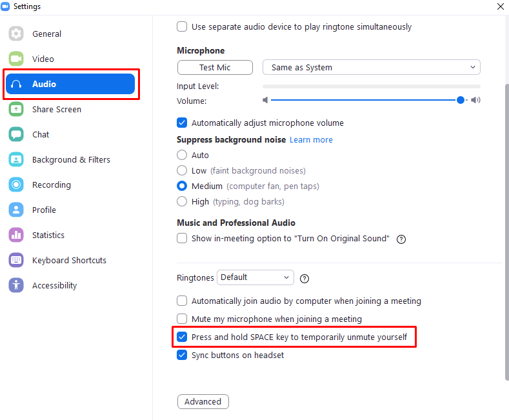
Task: Enable Mute my microphone when joining
Action: point(182,319)
